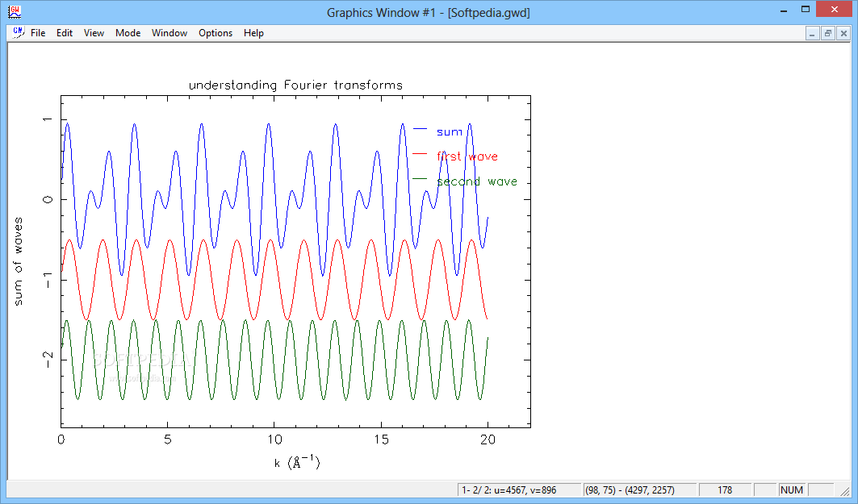
Task: Minimize the inner document window
Action: 813,34
